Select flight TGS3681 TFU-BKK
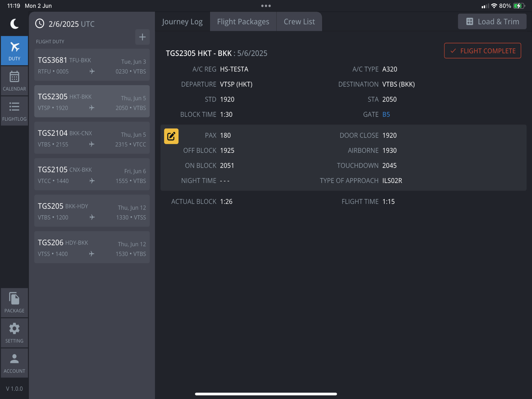The image size is (532, 399). (92, 65)
